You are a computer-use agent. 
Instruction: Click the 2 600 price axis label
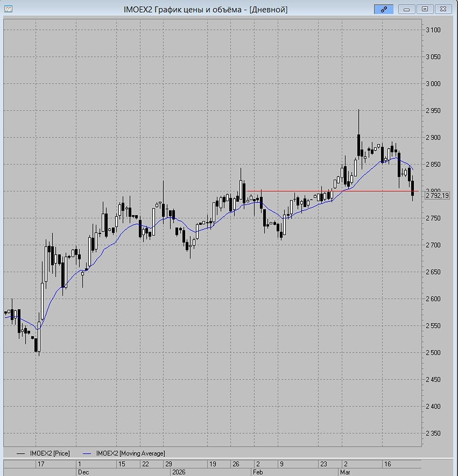click(433, 299)
